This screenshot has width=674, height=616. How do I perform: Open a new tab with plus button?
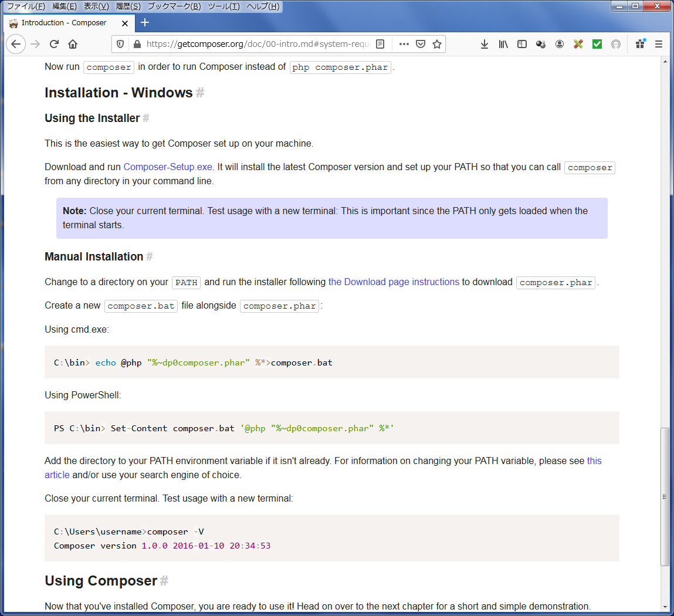(145, 22)
